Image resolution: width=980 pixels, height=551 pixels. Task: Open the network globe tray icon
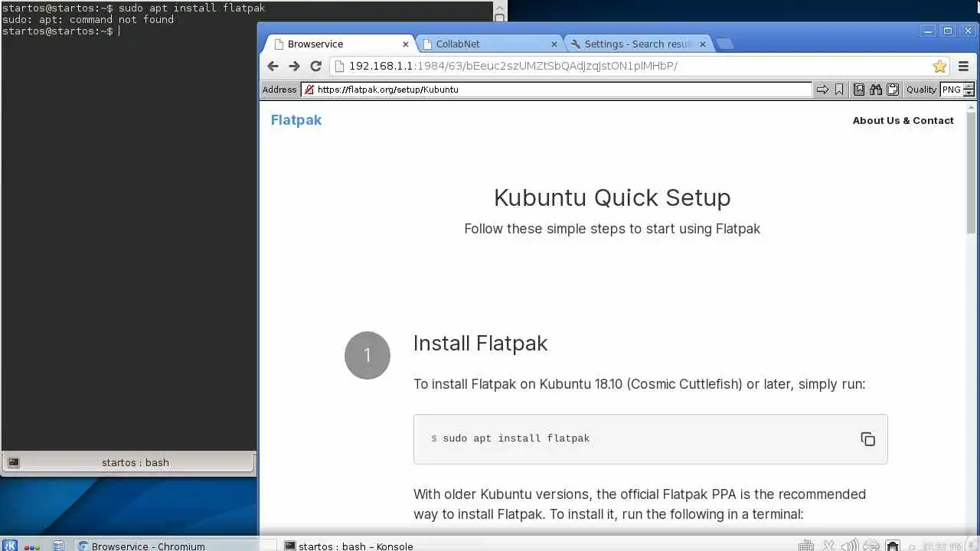(x=871, y=546)
